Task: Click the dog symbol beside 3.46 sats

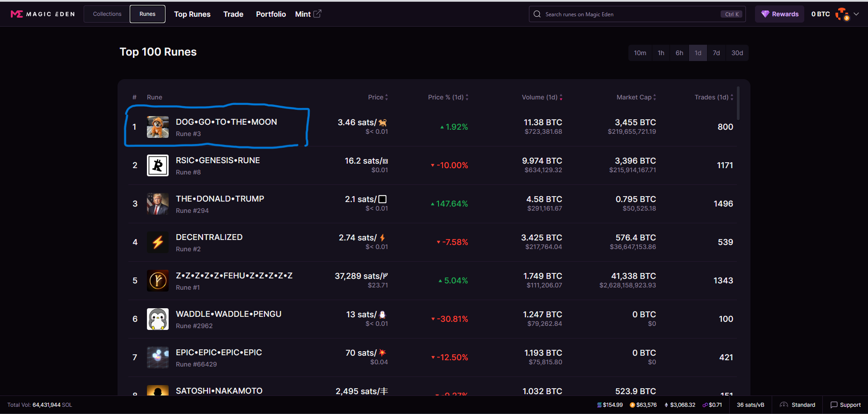Action: click(382, 122)
